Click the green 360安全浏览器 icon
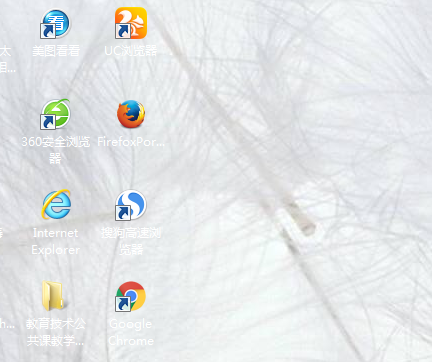432x362 pixels. [55, 114]
